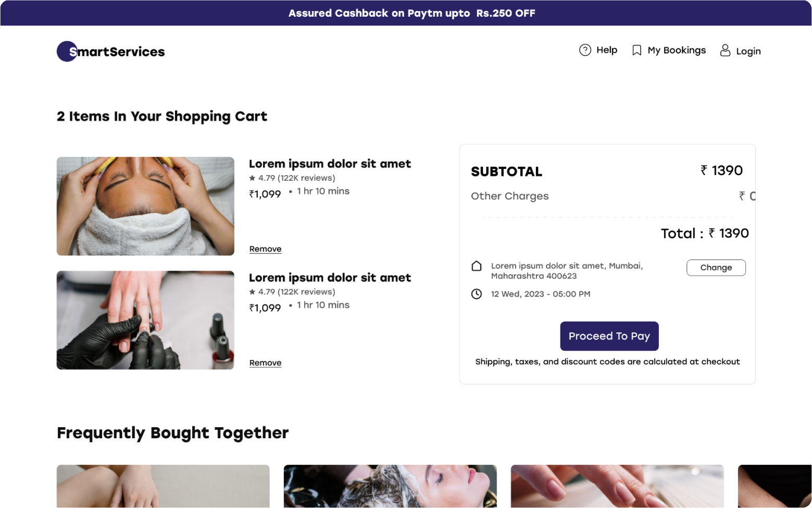Click the clock icon beside booking time
This screenshot has width=812, height=508.
477,294
